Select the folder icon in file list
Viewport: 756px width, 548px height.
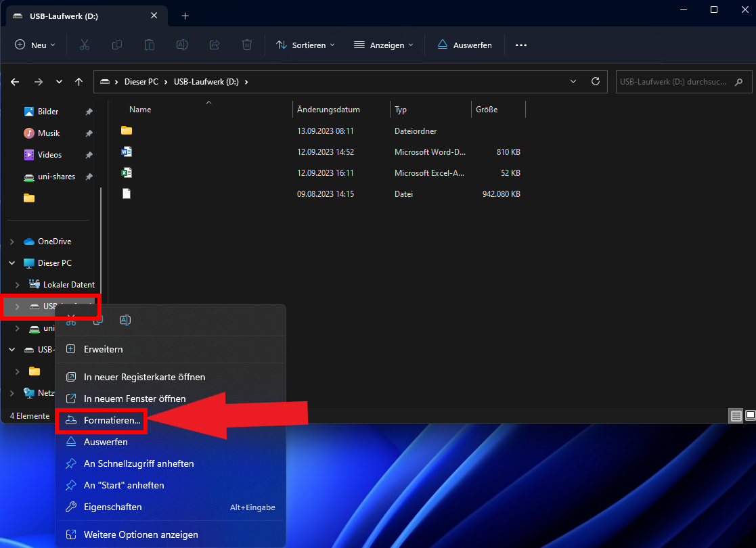[127, 131]
